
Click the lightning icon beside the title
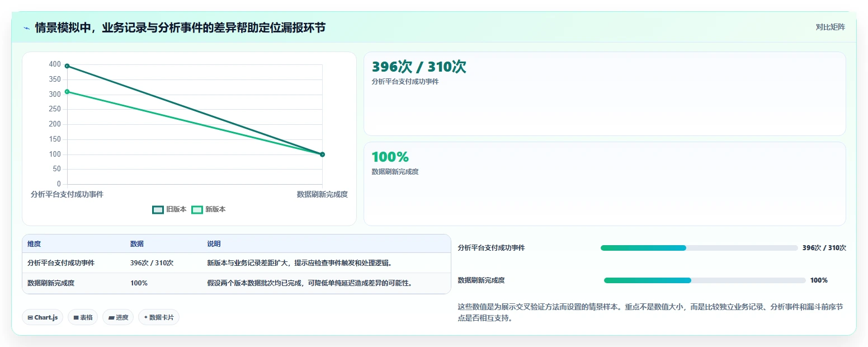click(27, 27)
